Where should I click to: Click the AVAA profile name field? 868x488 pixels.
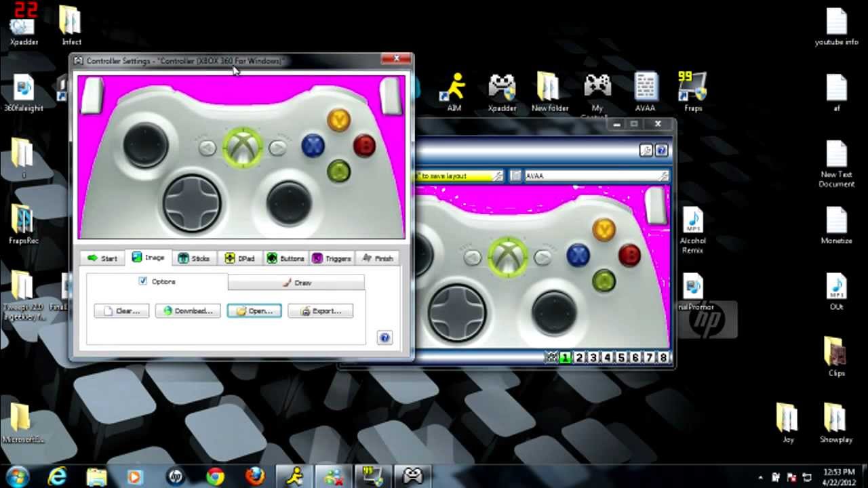coord(590,176)
